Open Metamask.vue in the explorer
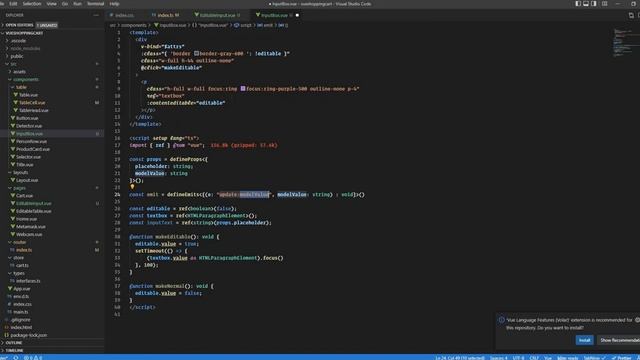640x360 pixels. pos(31,227)
